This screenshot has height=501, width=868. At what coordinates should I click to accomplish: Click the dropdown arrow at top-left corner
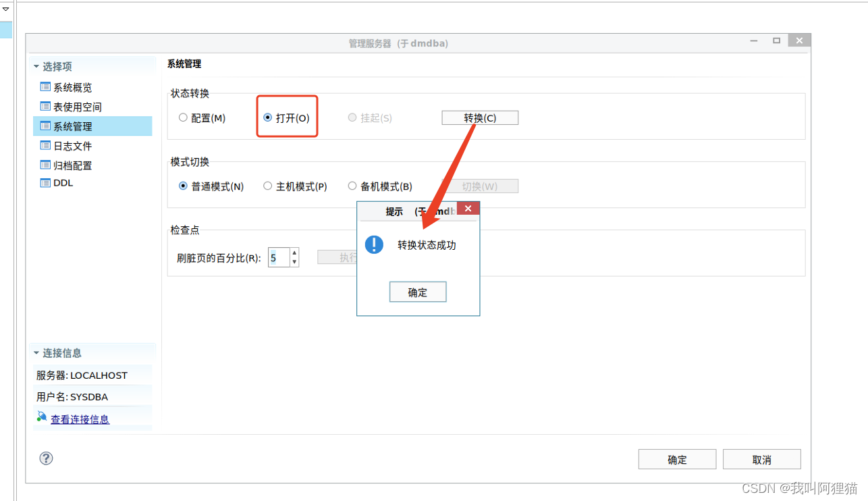coord(5,9)
